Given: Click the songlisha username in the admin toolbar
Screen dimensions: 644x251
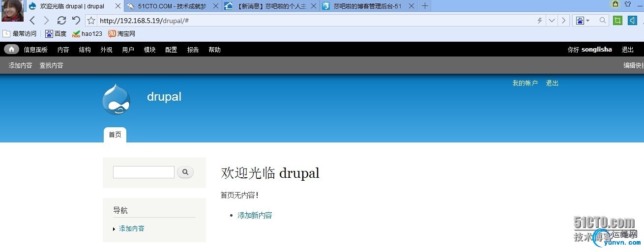Looking at the screenshot, I should coord(597,50).
